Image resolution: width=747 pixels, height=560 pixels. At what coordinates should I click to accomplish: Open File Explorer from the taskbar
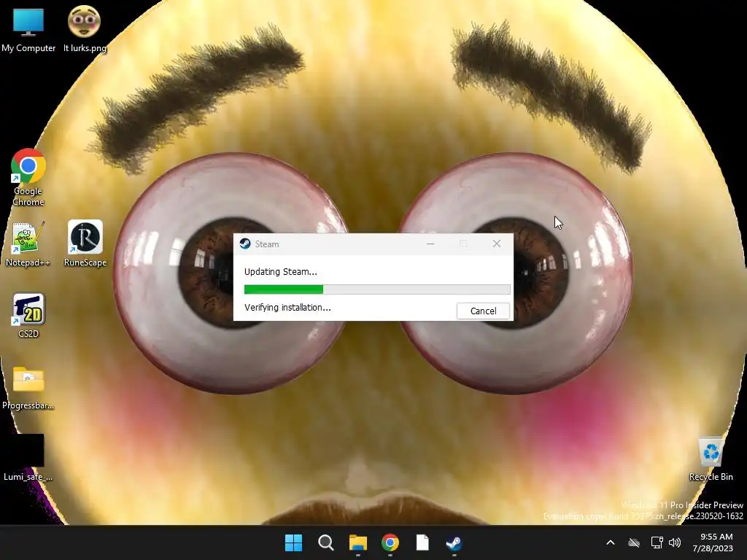click(x=357, y=542)
